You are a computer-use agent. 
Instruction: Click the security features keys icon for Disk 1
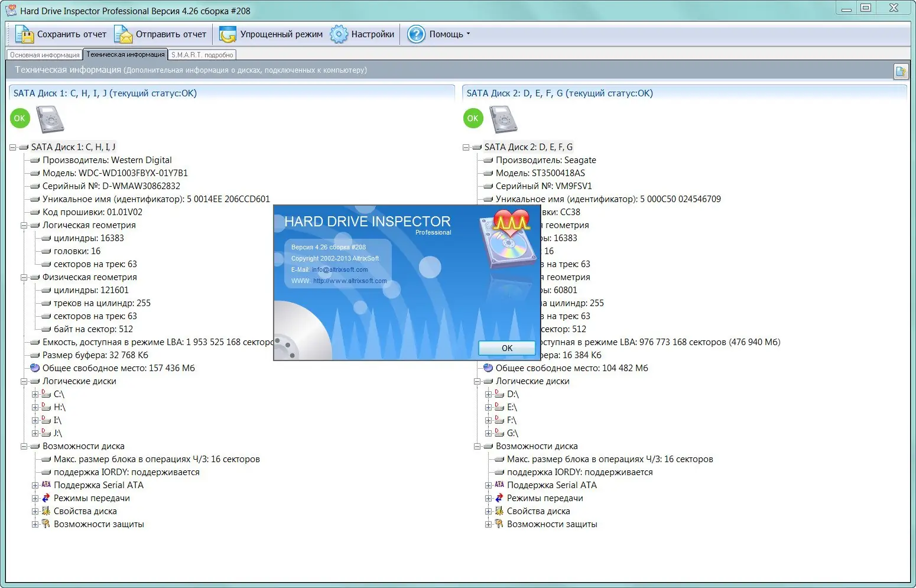pos(46,524)
